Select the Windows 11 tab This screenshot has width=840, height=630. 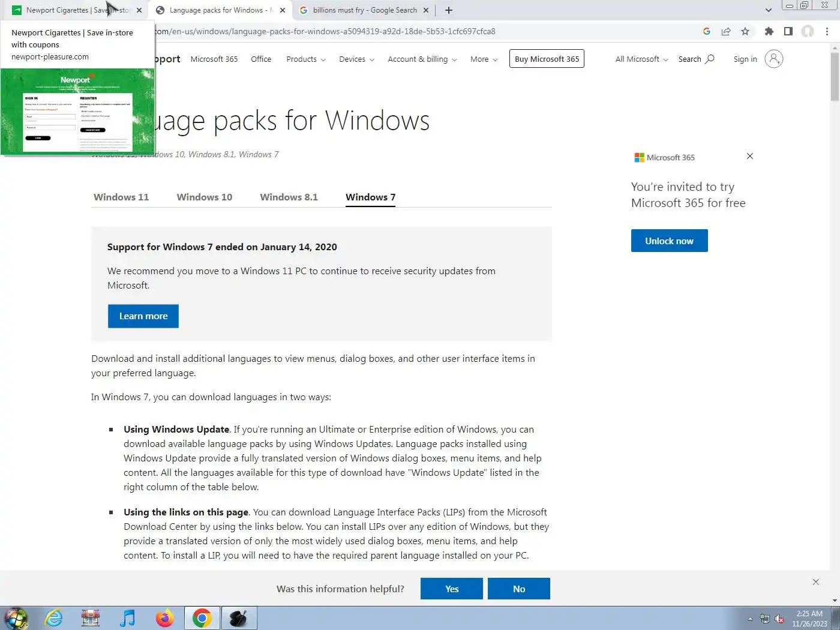click(x=121, y=197)
